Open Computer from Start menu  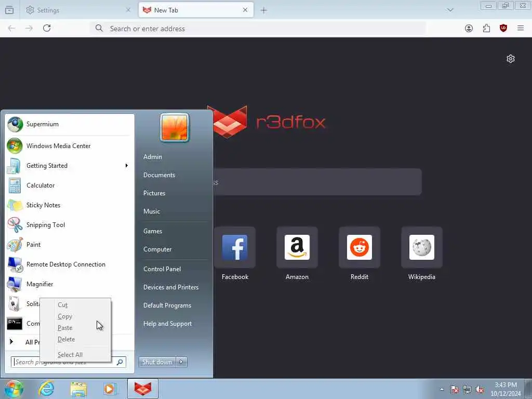pyautogui.click(x=157, y=249)
